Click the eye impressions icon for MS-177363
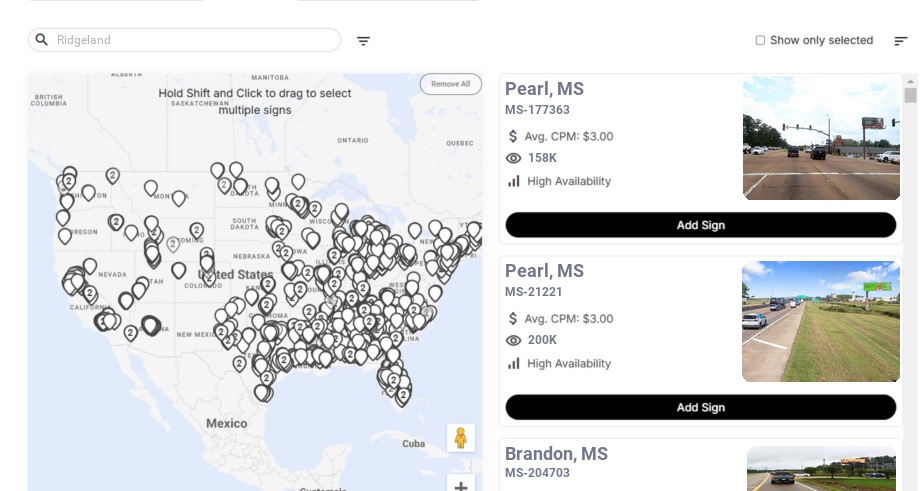Image resolution: width=920 pixels, height=491 pixels. click(514, 158)
